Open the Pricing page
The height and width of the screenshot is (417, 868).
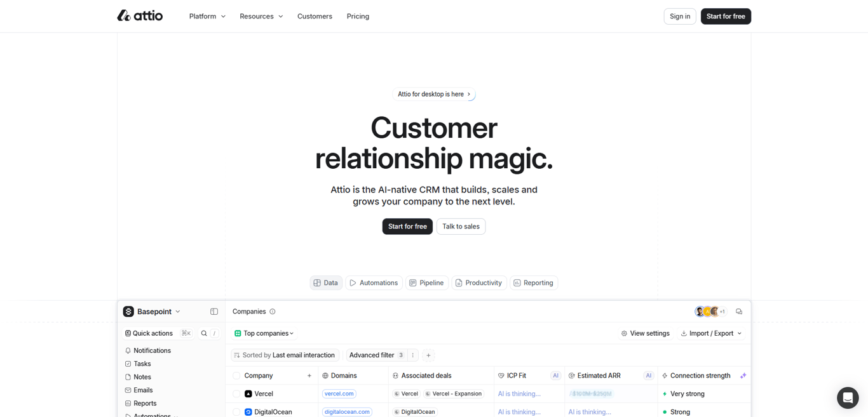point(358,17)
